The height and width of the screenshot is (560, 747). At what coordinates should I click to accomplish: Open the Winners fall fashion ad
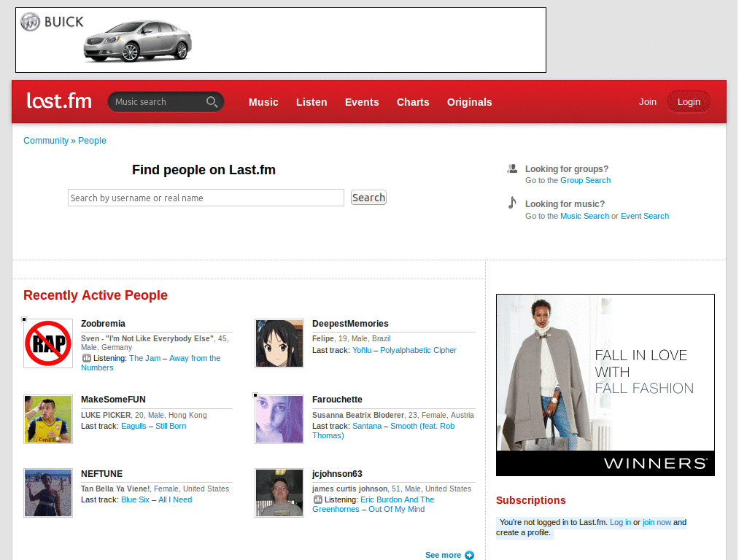click(x=605, y=385)
